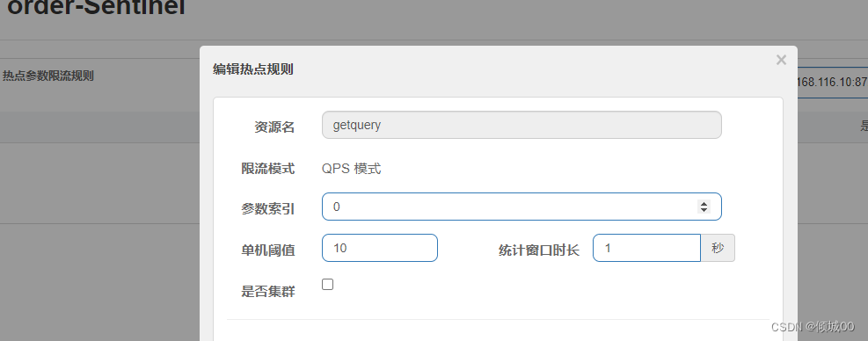Click the machine IP box showing 168.116.10
The height and width of the screenshot is (341, 868).
(832, 82)
